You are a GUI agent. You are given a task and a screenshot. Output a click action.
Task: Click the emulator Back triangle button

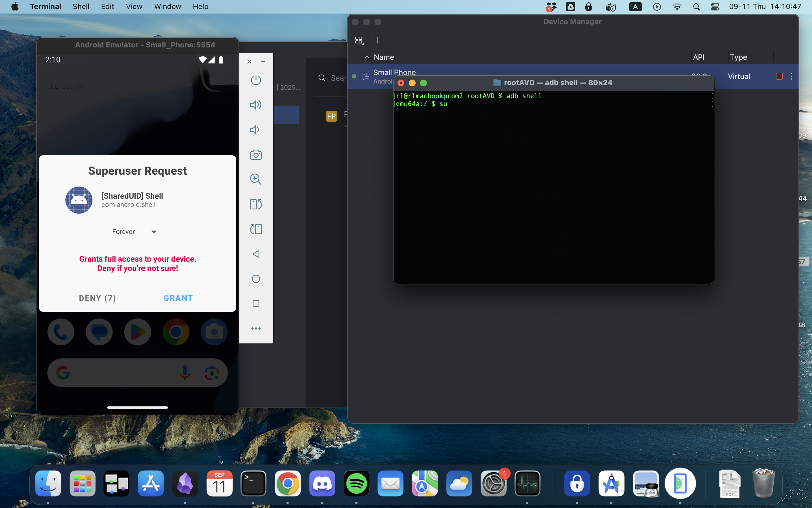click(x=256, y=254)
